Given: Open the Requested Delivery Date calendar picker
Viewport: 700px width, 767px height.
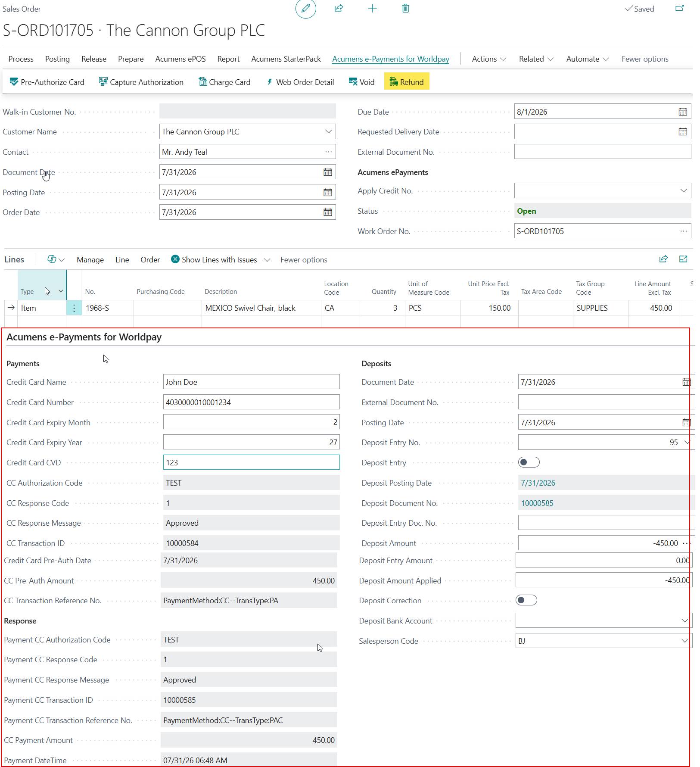Looking at the screenshot, I should [x=683, y=131].
